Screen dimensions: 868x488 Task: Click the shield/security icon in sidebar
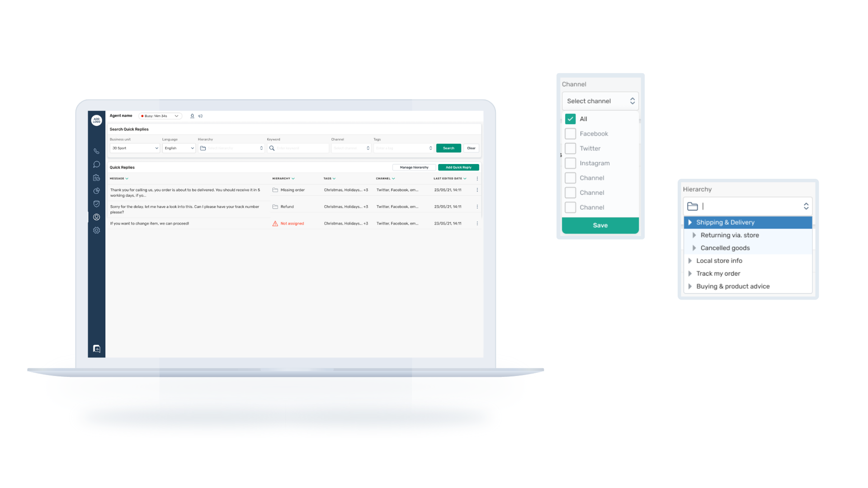point(97,203)
